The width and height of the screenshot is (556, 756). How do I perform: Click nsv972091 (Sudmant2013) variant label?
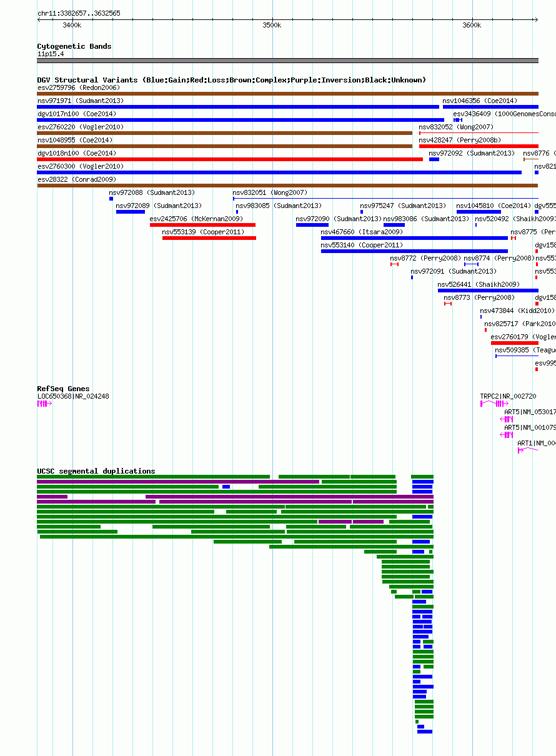[454, 271]
